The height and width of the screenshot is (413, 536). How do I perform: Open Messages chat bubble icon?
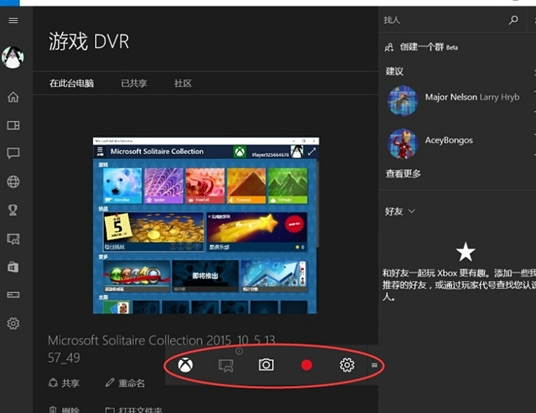pyautogui.click(x=13, y=153)
